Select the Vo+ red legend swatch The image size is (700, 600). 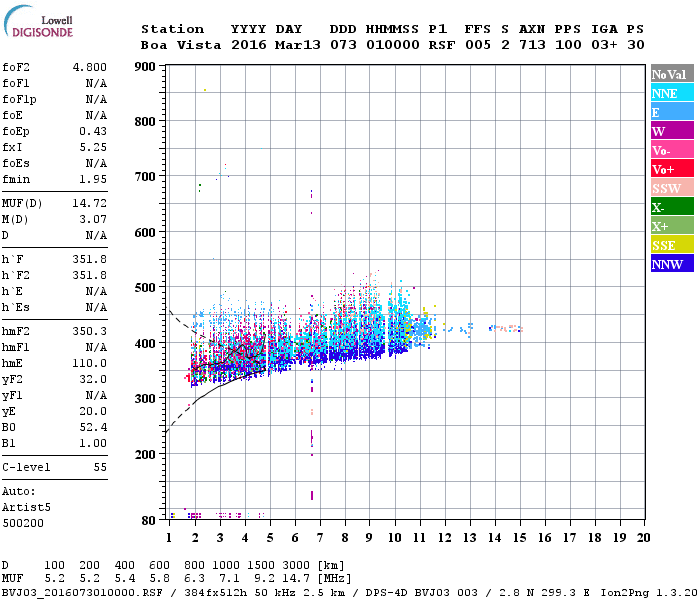click(672, 169)
